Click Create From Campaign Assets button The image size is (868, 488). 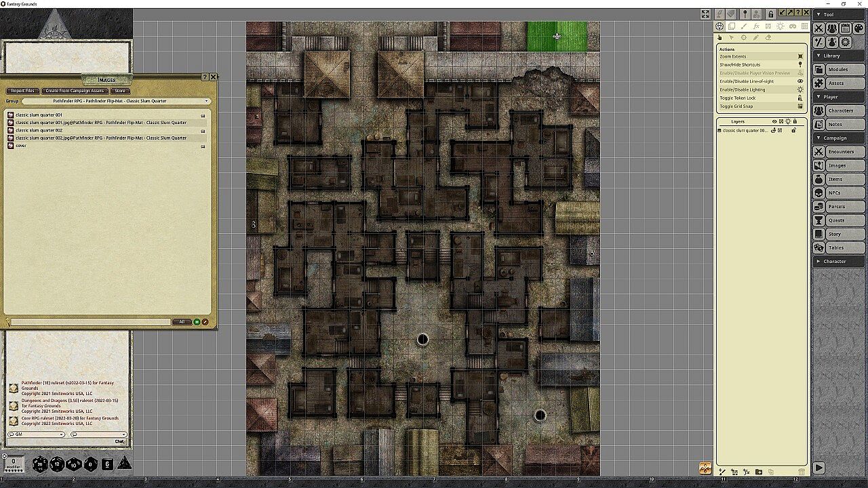(x=75, y=91)
